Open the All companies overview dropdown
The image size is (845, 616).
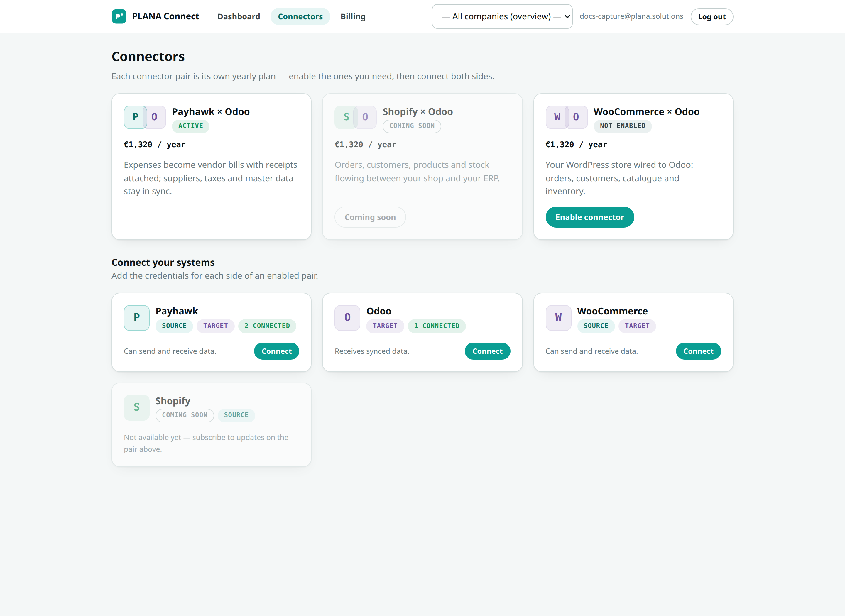502,16
